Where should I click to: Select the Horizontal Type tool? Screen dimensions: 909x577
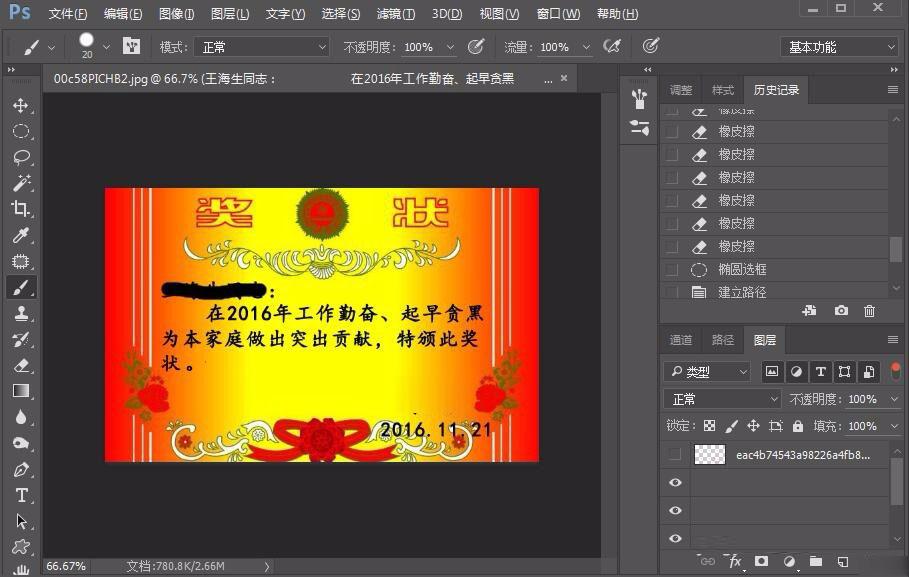[21, 495]
